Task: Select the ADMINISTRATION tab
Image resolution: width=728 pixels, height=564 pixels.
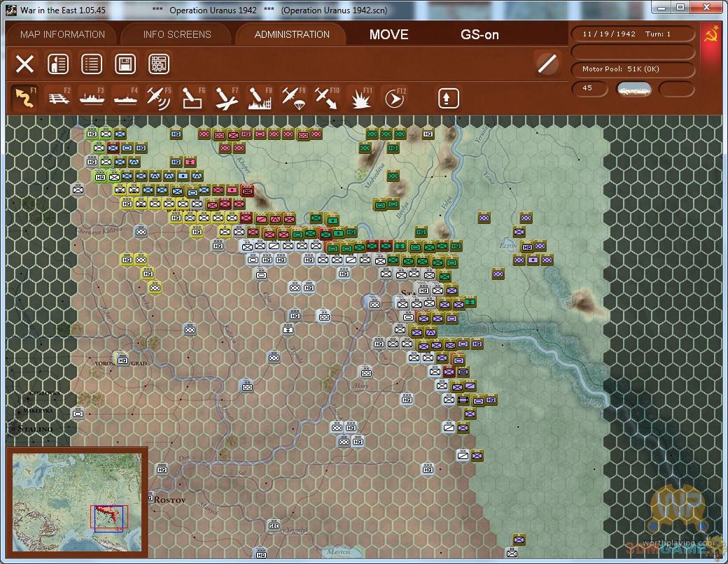Action: click(292, 34)
